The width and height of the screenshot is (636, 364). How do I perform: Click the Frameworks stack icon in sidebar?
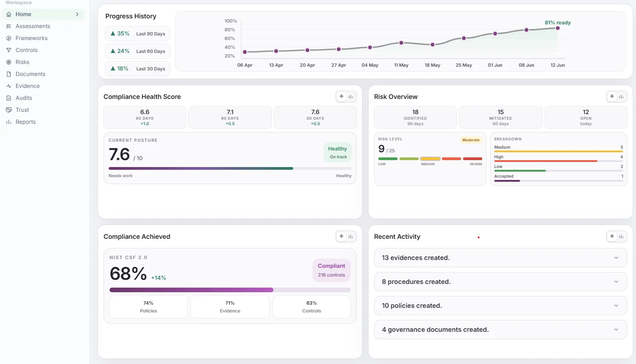pos(9,38)
